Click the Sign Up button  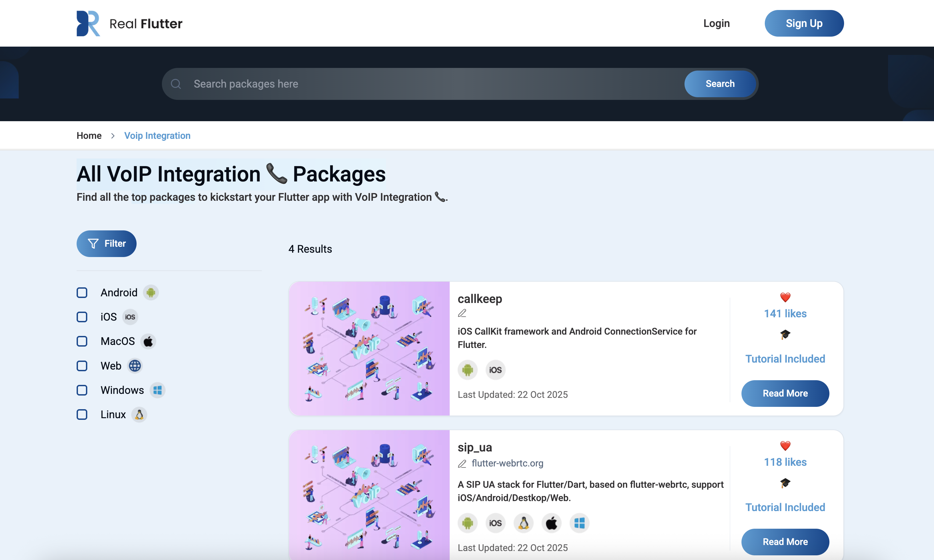pos(804,23)
